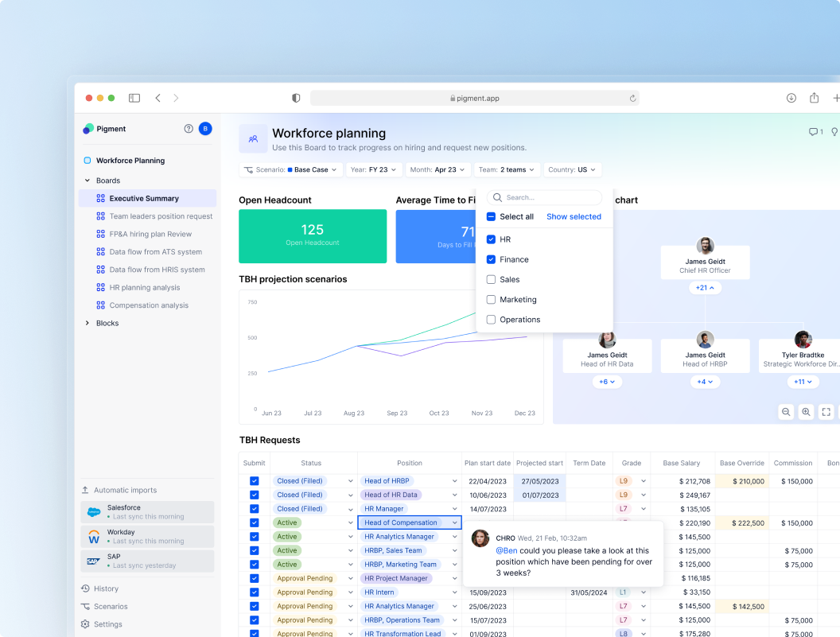Open the Month Apr 23 dropdown

tap(437, 170)
